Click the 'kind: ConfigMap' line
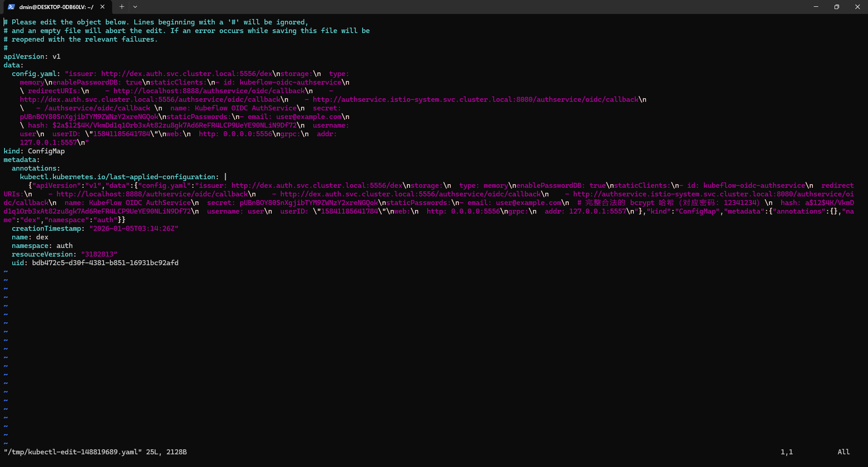The width and height of the screenshot is (868, 467). (34, 151)
